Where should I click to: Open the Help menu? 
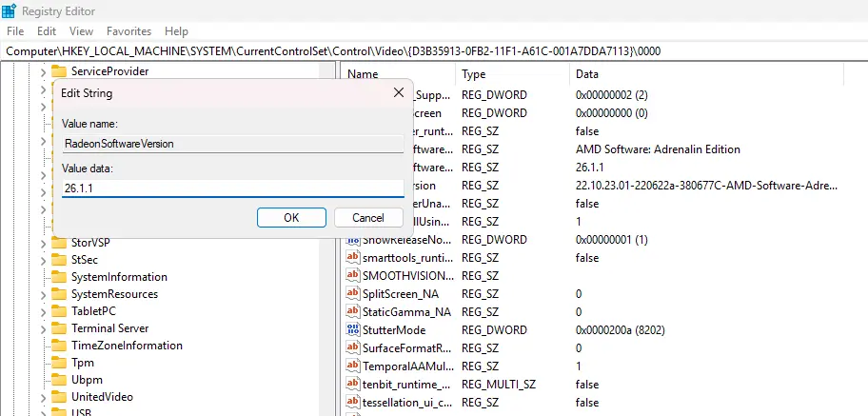(x=177, y=31)
